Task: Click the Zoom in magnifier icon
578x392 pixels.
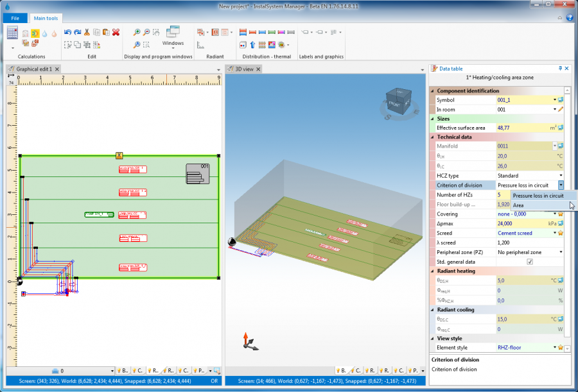Action: click(x=136, y=33)
